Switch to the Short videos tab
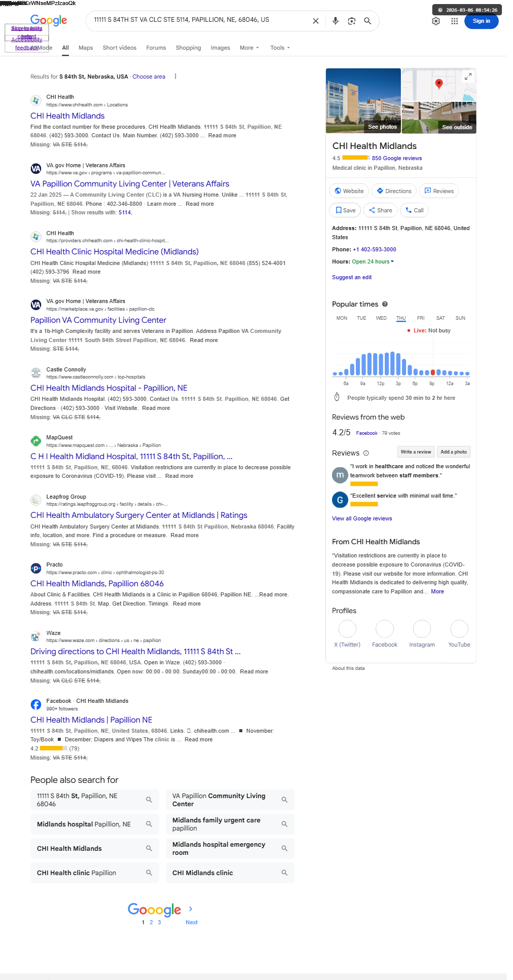Image resolution: width=513 pixels, height=980 pixels. click(x=120, y=48)
